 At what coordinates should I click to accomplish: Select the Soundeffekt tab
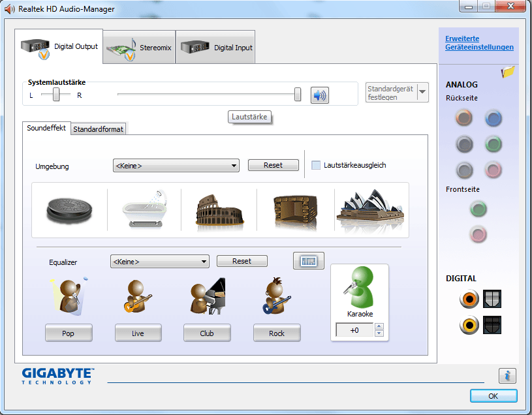click(46, 128)
